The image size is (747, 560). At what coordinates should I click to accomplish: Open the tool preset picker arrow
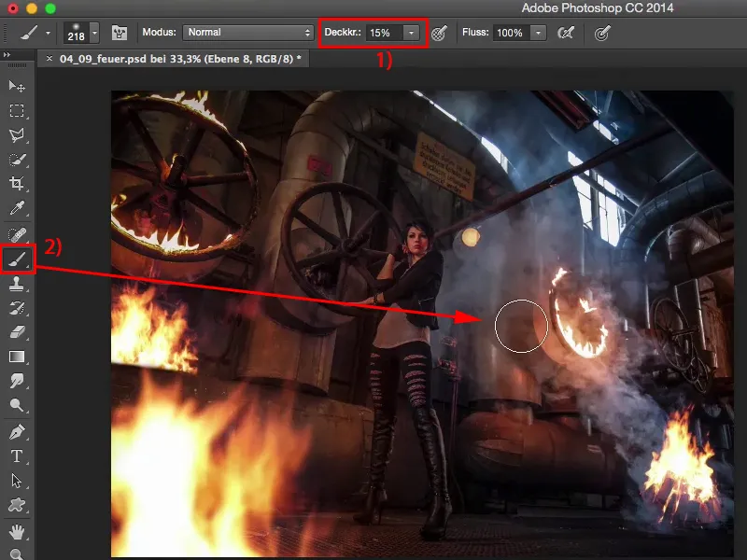[x=48, y=33]
